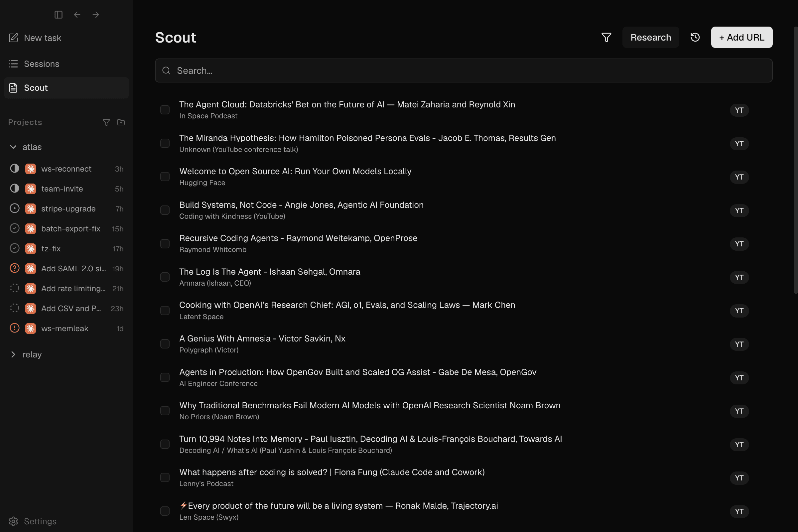Viewport: 798px width, 532px height.
Task: Click the ws-reconnect half-circle status icon
Action: point(15,169)
